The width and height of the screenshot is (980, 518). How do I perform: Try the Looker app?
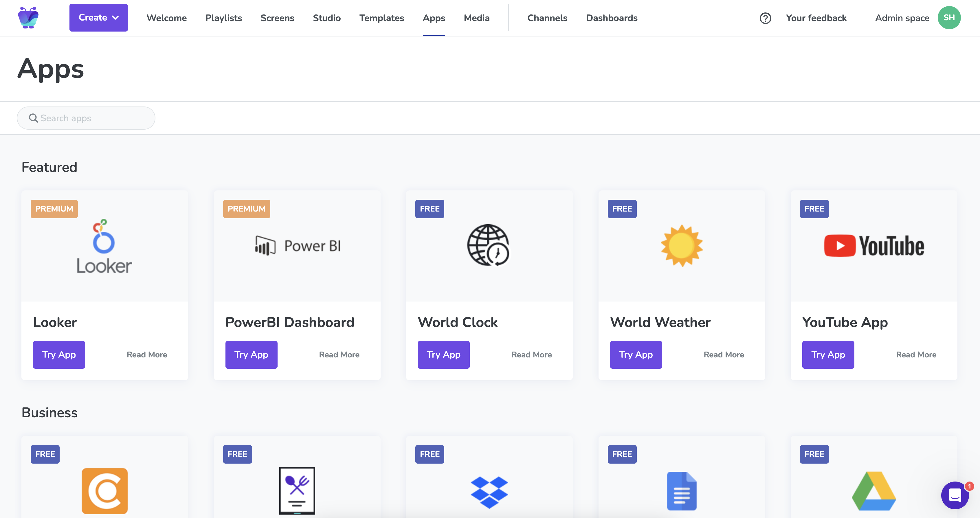(59, 354)
